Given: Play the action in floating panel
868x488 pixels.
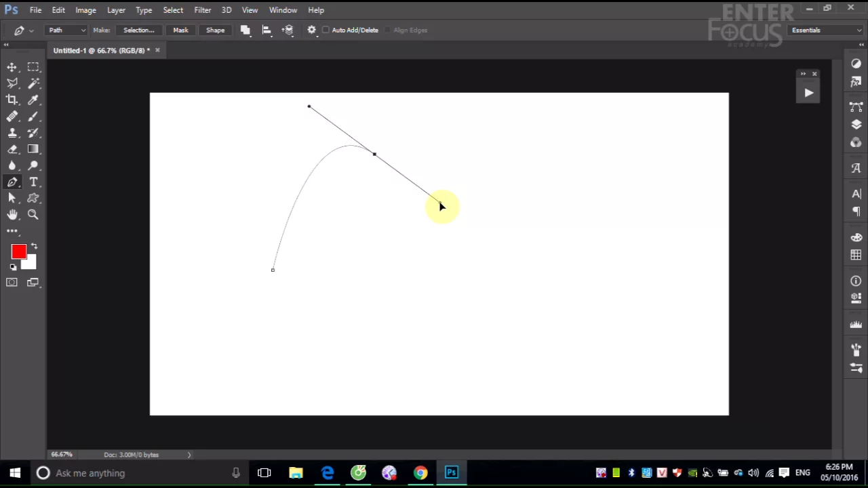Looking at the screenshot, I should (x=808, y=93).
